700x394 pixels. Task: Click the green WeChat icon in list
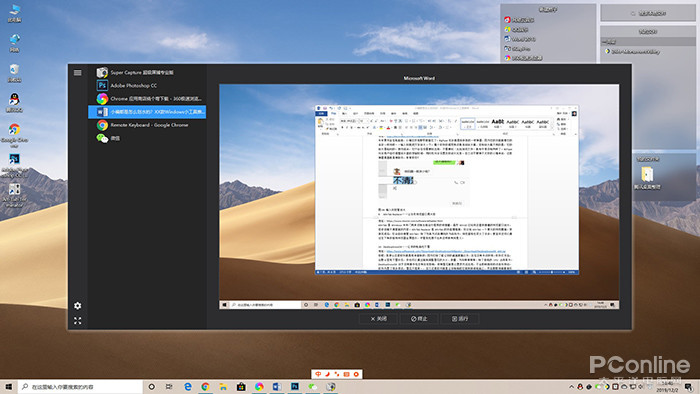click(102, 138)
